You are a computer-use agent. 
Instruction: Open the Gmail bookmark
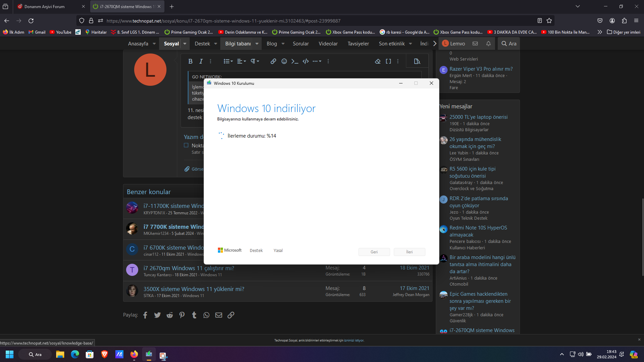(37, 32)
